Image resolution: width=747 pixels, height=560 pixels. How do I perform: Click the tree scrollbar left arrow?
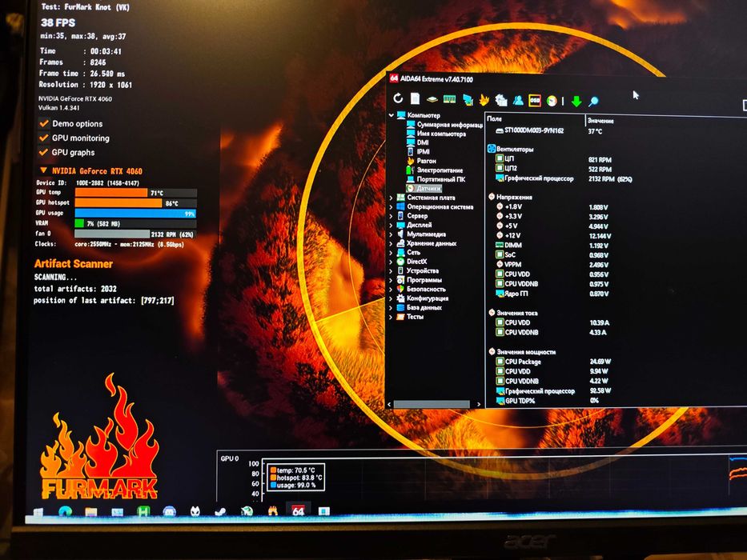pos(389,404)
